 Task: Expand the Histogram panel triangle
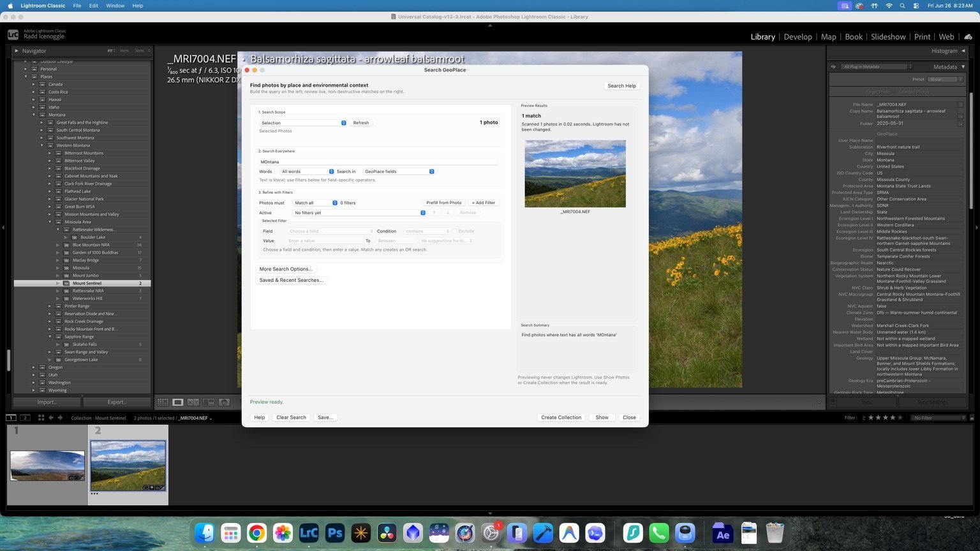[x=963, y=51]
